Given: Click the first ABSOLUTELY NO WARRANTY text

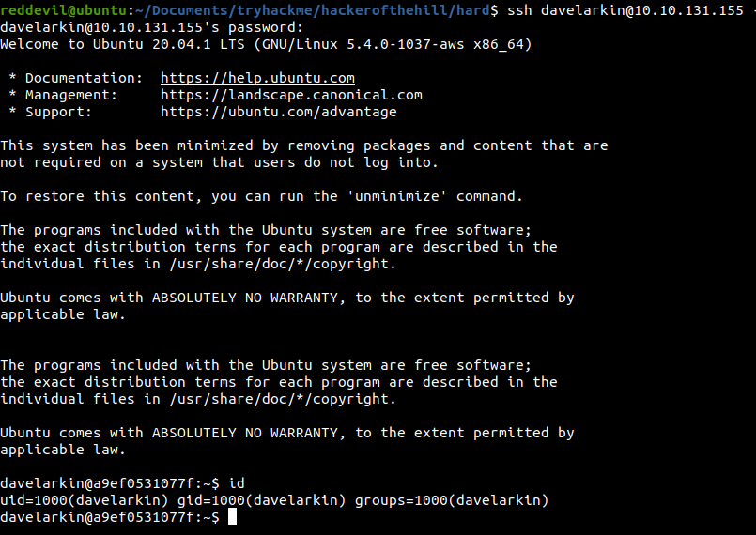Looking at the screenshot, I should click(x=245, y=298).
